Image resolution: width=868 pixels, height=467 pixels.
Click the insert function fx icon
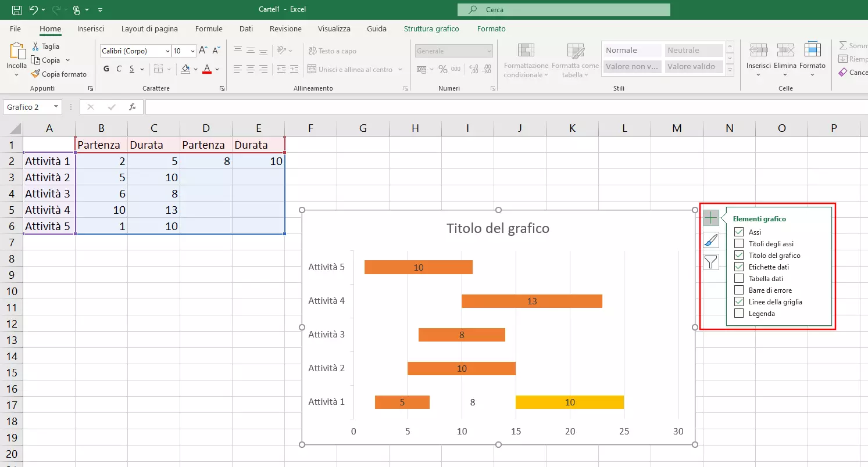(133, 107)
